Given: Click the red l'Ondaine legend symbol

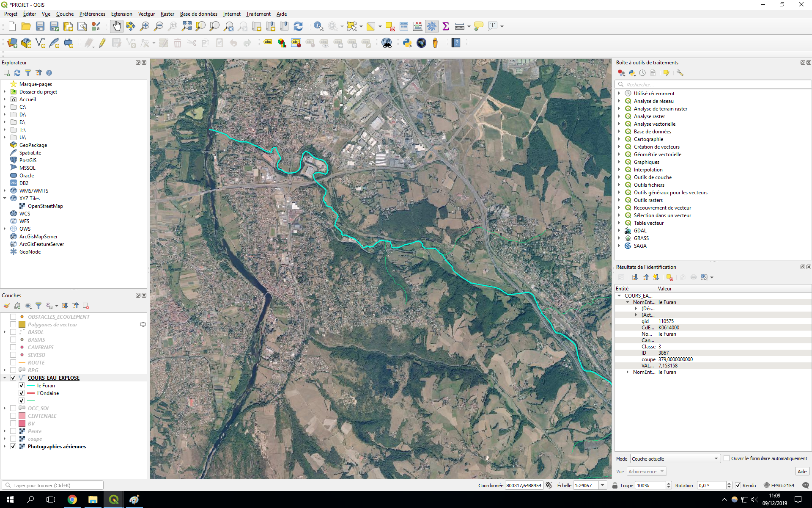Looking at the screenshot, I should (30, 393).
